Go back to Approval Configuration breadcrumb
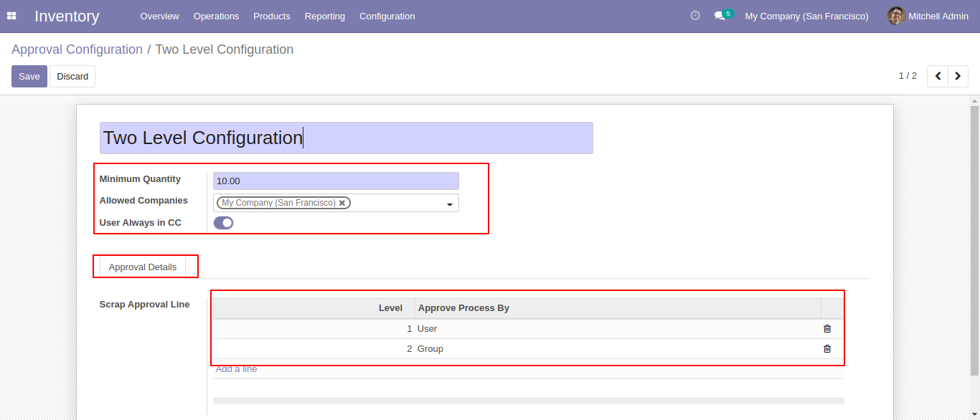The image size is (980, 420). 77,49
